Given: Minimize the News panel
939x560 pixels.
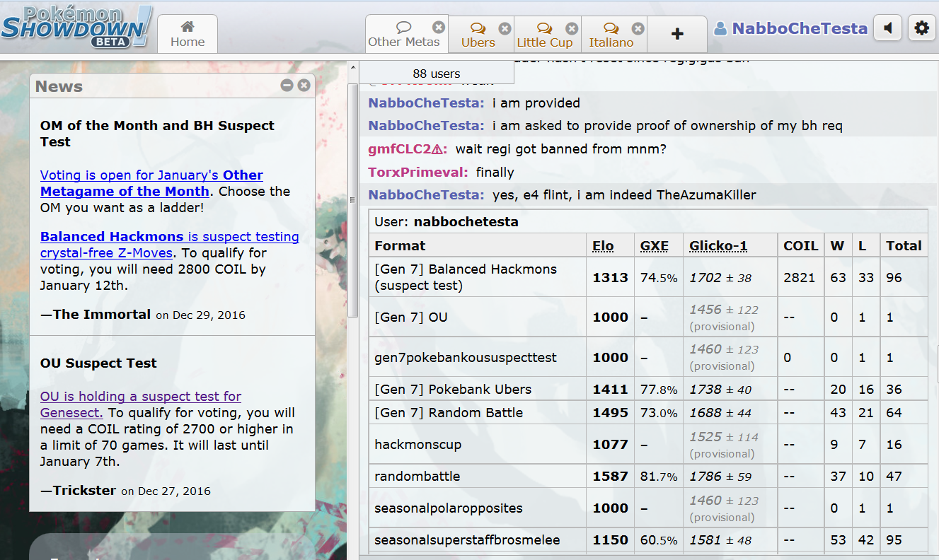Looking at the screenshot, I should (x=287, y=86).
